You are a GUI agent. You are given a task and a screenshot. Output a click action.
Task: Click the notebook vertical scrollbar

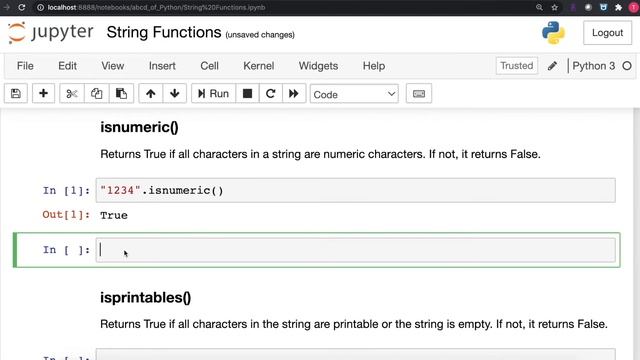click(637, 234)
